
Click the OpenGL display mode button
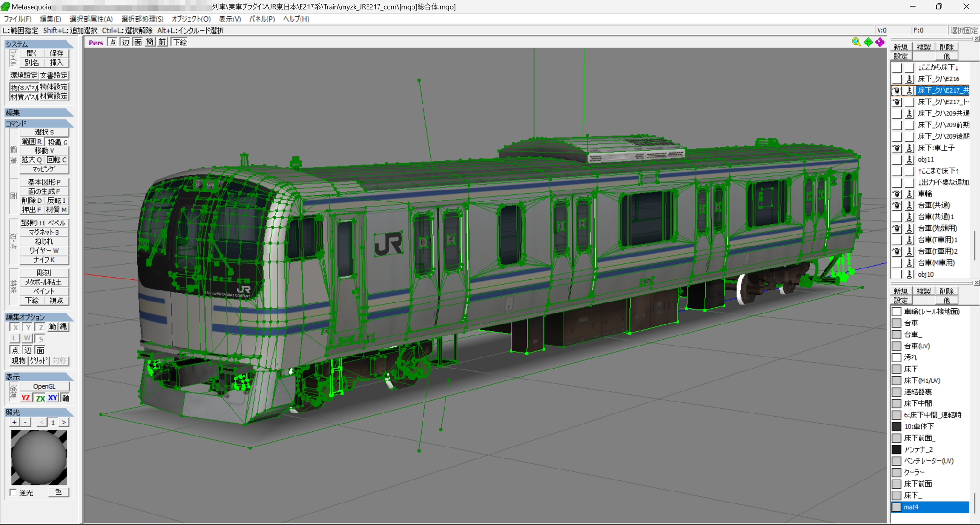pyautogui.click(x=45, y=386)
